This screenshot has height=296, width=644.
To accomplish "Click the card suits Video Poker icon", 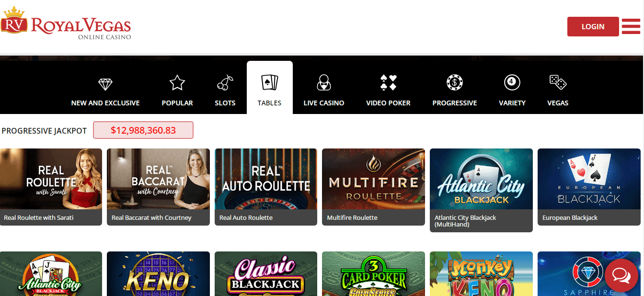I will tap(388, 83).
